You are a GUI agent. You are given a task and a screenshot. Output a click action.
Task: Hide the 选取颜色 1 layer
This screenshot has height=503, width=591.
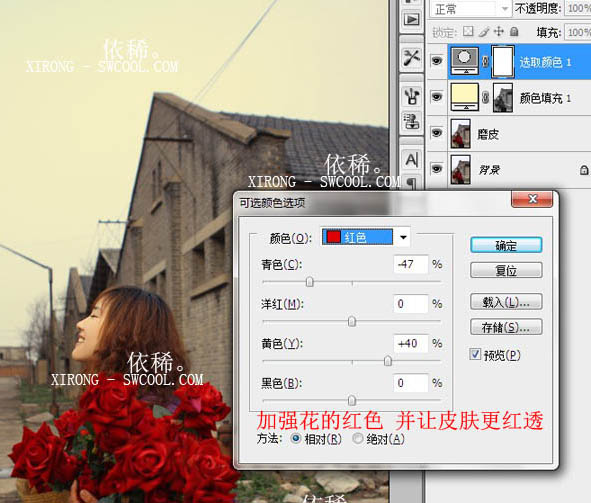click(x=437, y=60)
